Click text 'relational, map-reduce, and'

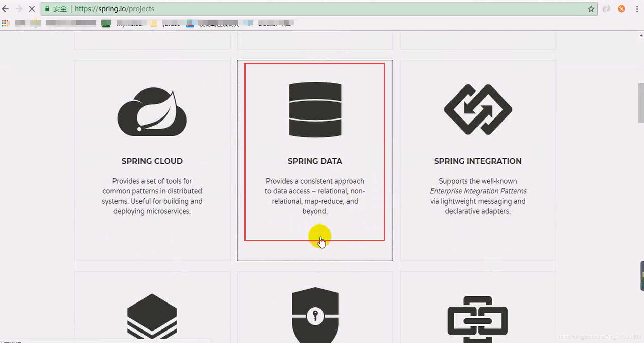[x=315, y=201]
